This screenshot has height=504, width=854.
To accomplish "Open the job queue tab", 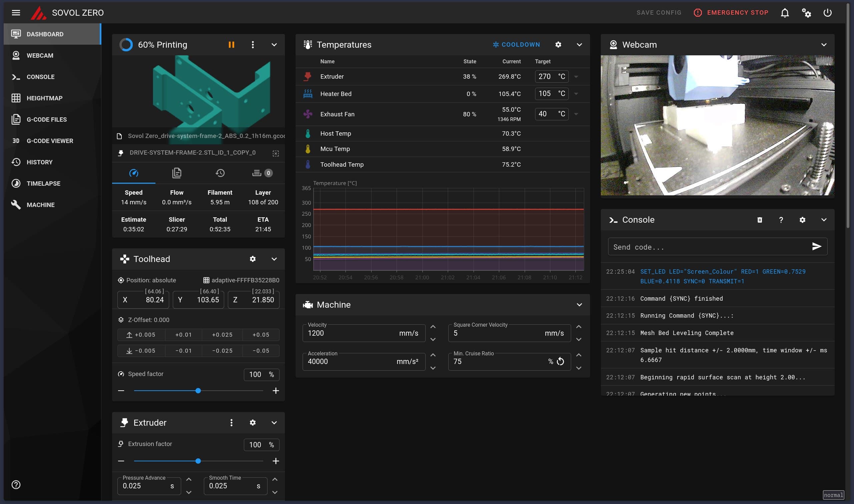I will click(x=263, y=173).
